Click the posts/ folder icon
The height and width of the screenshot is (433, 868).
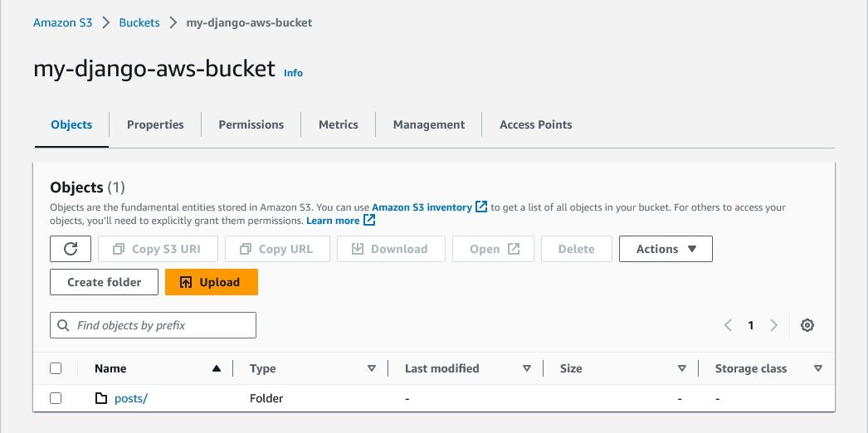click(101, 398)
